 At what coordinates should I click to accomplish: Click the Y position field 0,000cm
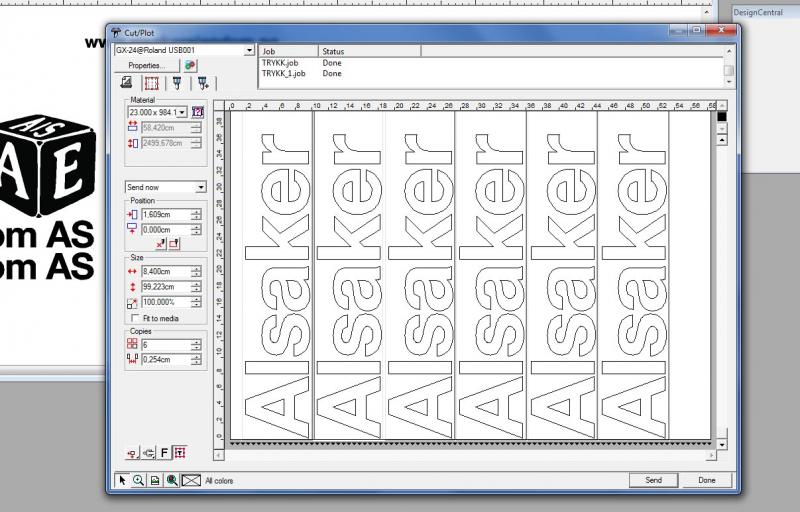(x=166, y=229)
